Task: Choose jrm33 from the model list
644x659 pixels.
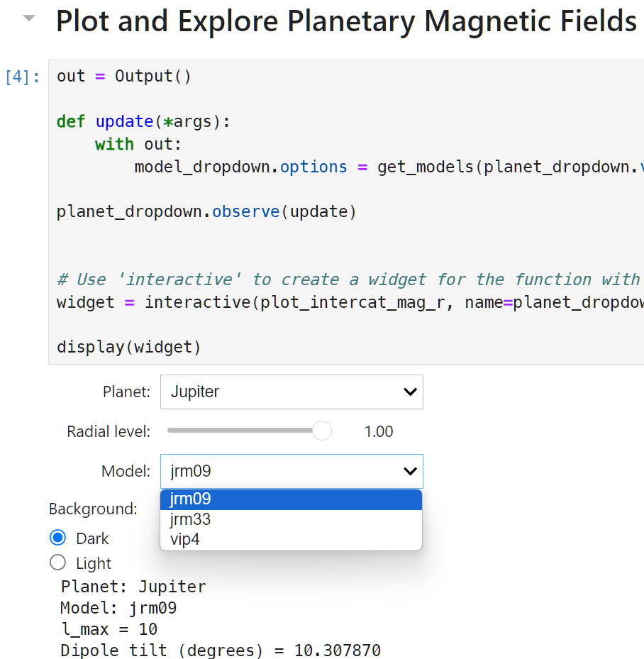Action: point(291,519)
